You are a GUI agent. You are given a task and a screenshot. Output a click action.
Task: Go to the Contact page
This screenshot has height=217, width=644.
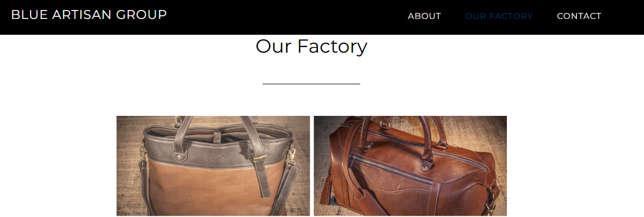click(x=579, y=16)
